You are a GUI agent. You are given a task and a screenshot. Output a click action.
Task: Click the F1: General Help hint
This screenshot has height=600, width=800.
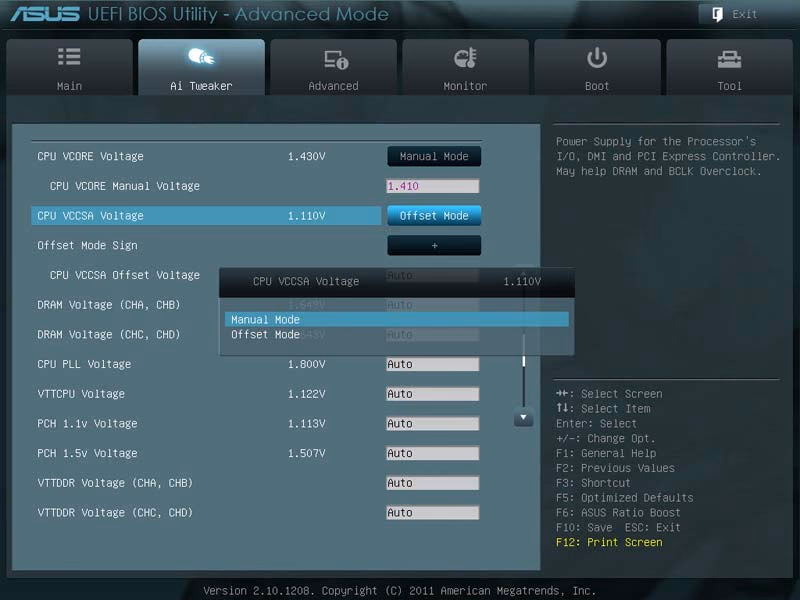606,454
